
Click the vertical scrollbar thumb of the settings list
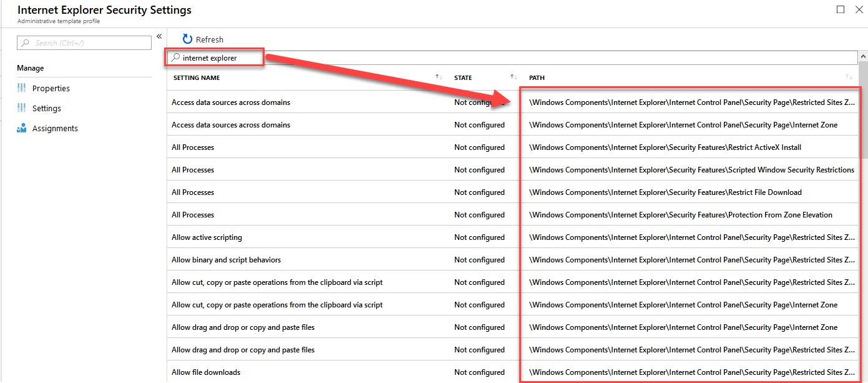(863, 109)
